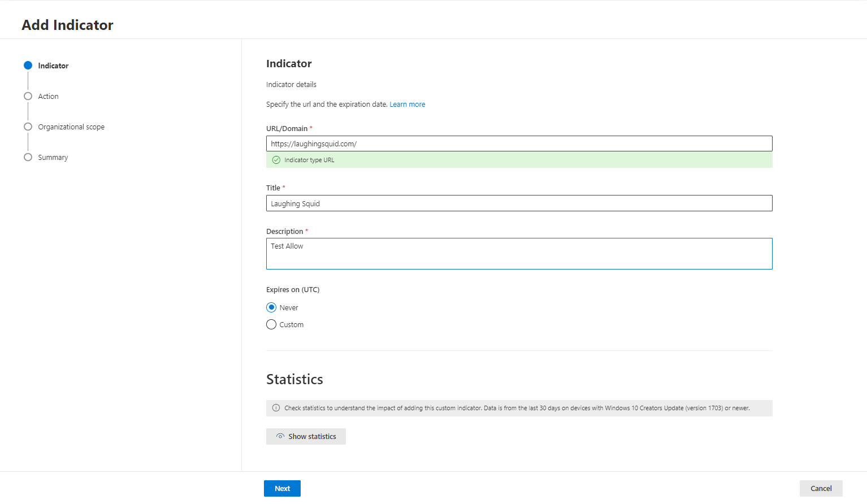Click the filled Indicator step circle
The height and width of the screenshot is (504, 867).
point(28,65)
